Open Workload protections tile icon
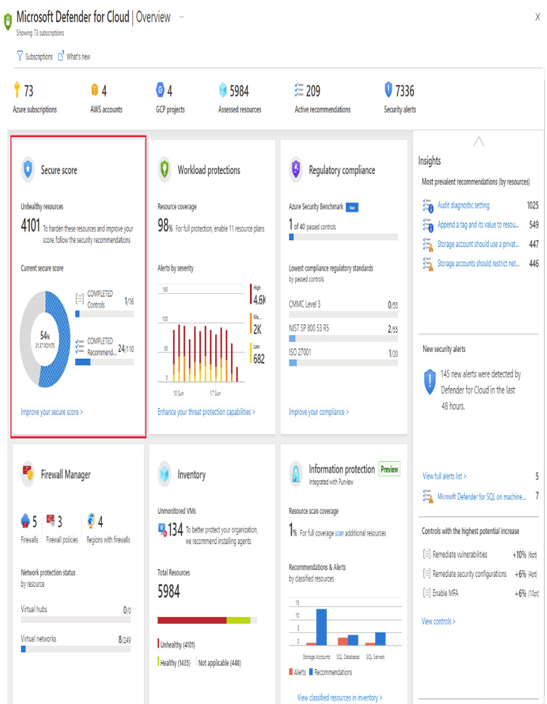 point(164,170)
